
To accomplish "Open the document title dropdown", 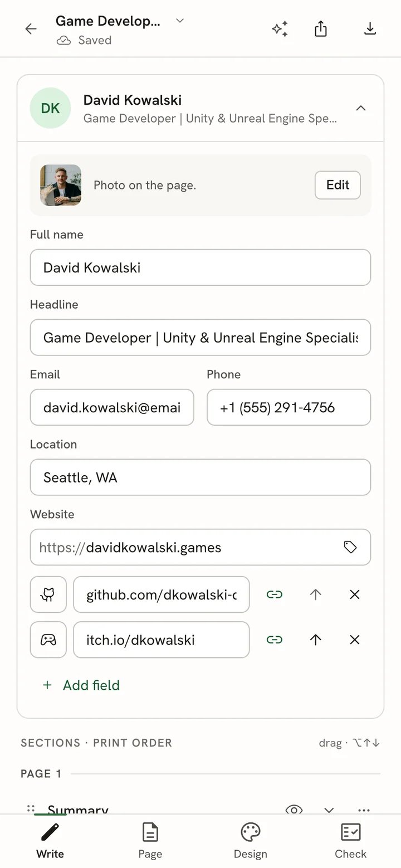I will click(179, 21).
